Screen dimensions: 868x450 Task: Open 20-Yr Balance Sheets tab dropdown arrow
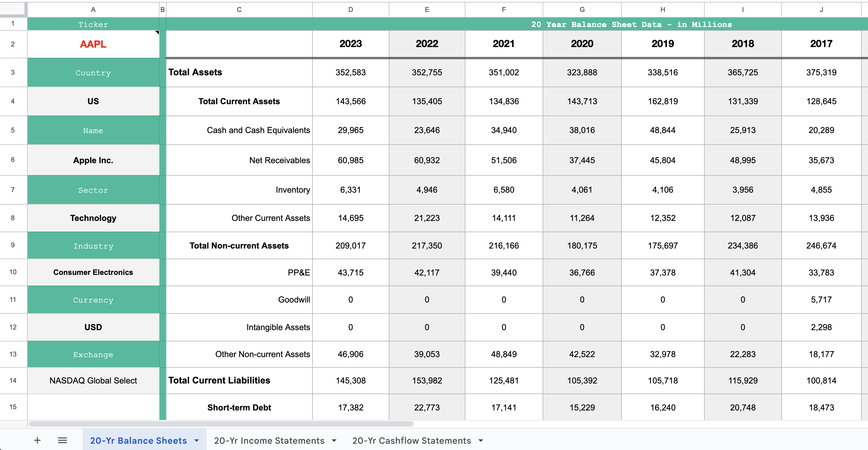pyautogui.click(x=197, y=440)
